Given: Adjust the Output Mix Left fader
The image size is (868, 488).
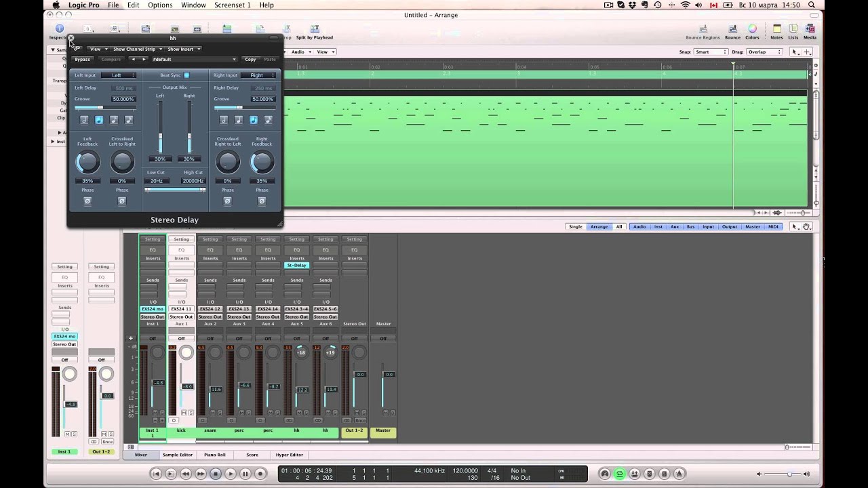Looking at the screenshot, I should (160, 127).
